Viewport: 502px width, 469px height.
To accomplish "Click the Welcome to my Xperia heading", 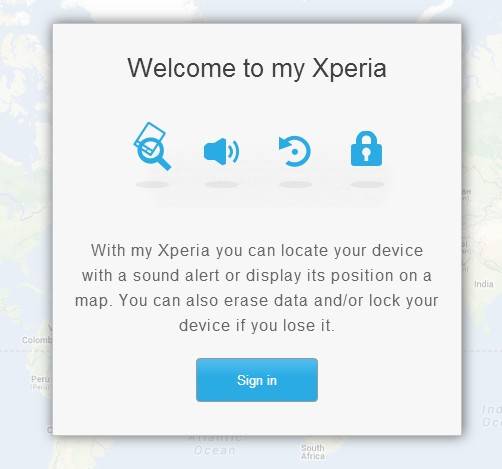I will (x=257, y=68).
